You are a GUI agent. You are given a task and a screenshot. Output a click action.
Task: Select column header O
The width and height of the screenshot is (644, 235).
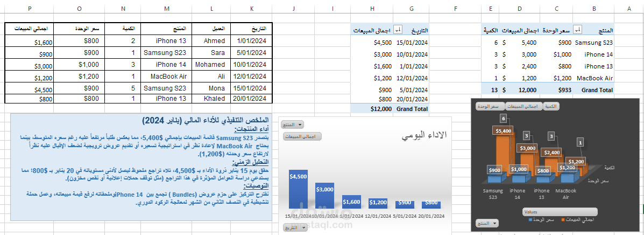point(79,8)
